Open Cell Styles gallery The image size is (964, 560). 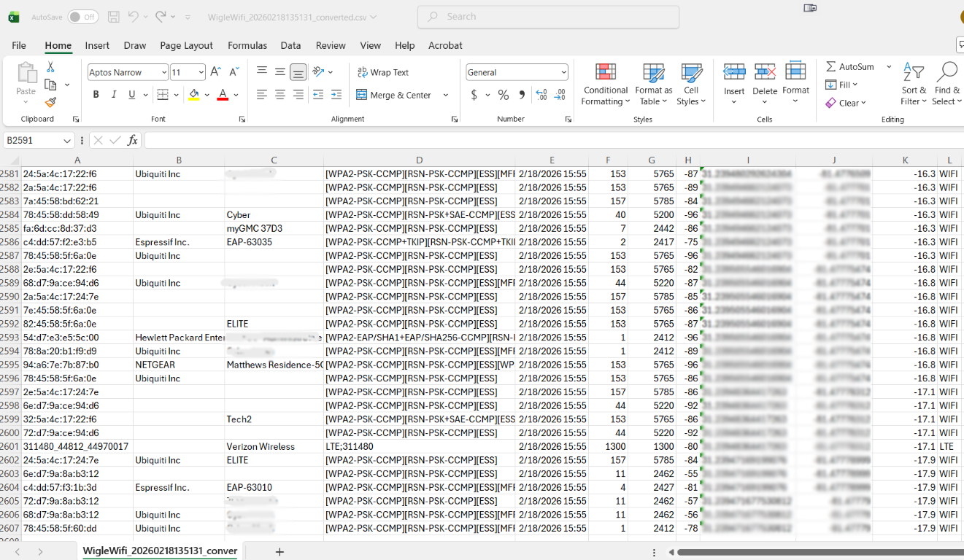pyautogui.click(x=691, y=84)
